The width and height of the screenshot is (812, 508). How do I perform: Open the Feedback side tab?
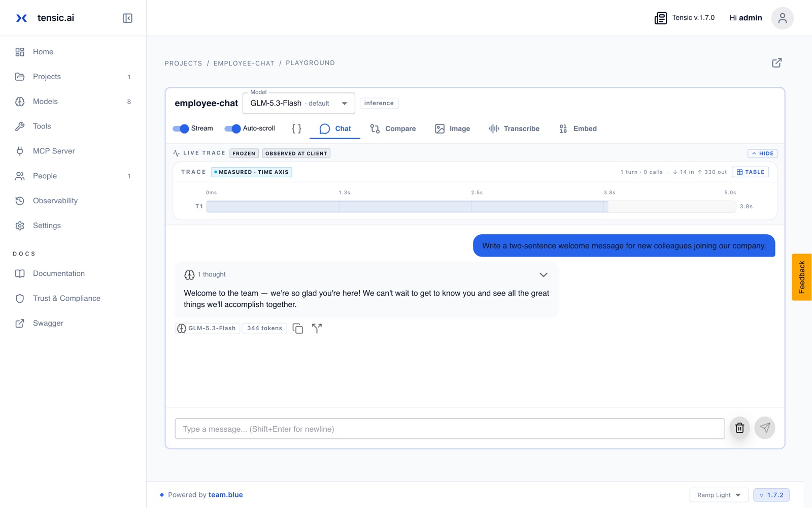802,277
